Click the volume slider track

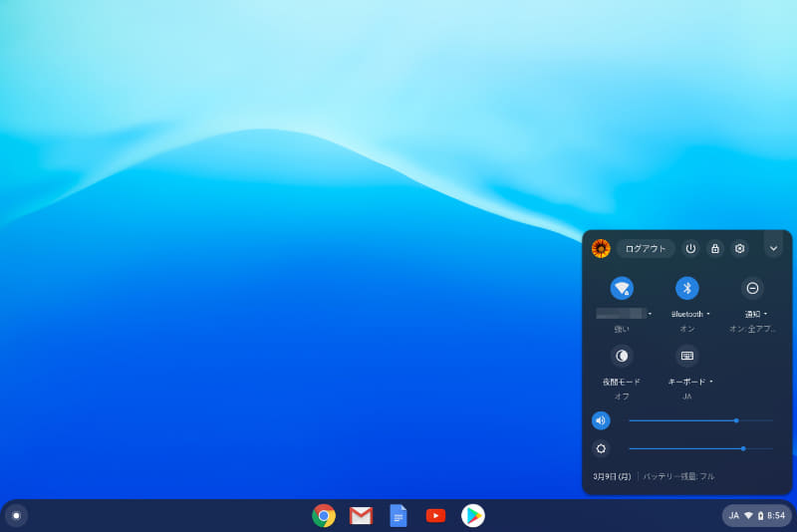point(701,420)
